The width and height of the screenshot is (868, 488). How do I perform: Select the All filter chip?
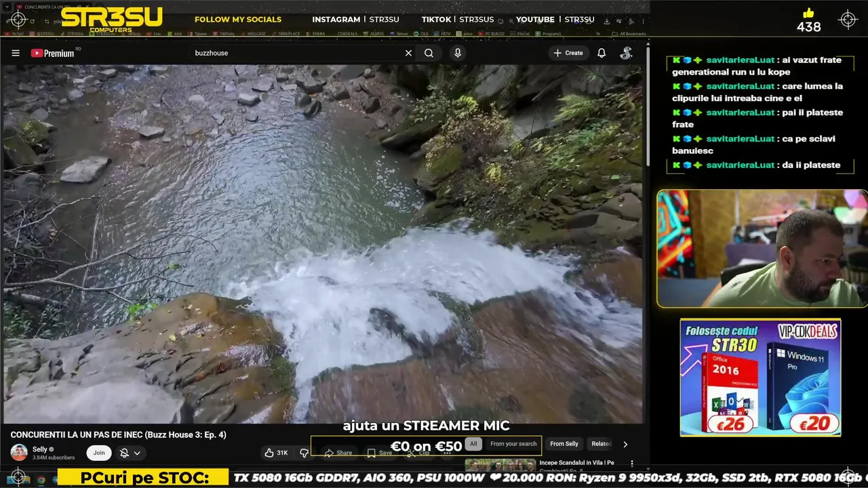pyautogui.click(x=473, y=444)
